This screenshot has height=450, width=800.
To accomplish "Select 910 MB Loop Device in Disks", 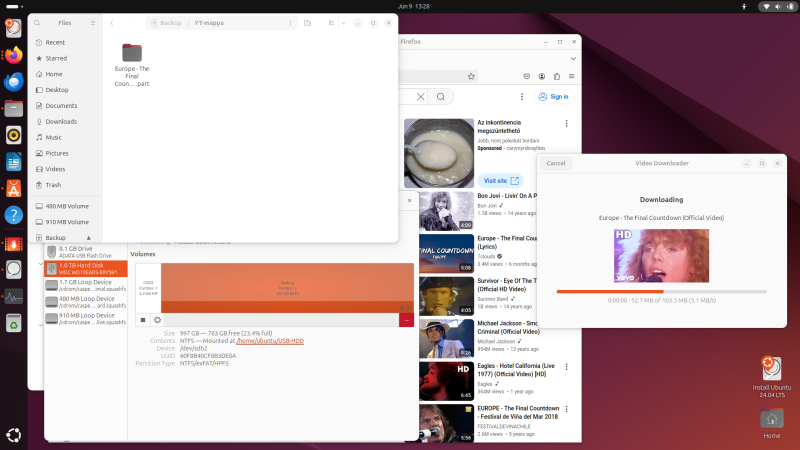I will tap(86, 319).
